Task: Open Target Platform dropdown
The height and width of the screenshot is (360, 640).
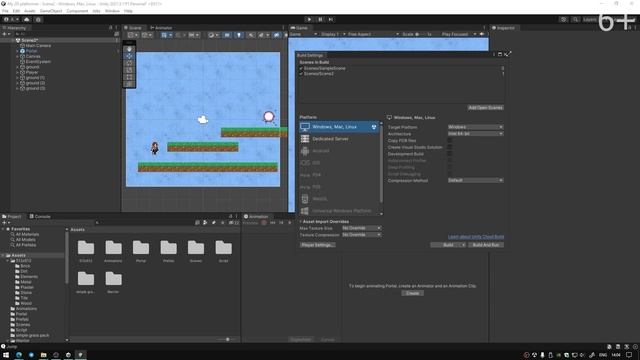Action: pyautogui.click(x=475, y=127)
